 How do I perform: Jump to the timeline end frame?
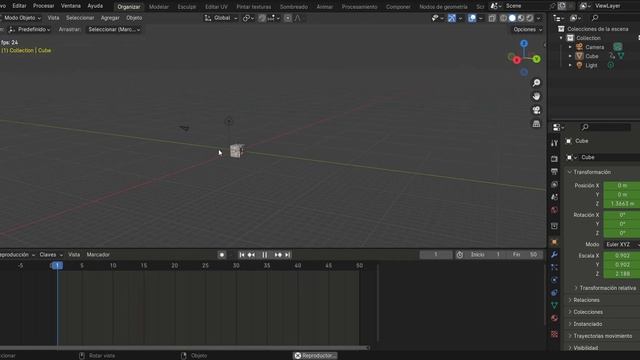287,255
